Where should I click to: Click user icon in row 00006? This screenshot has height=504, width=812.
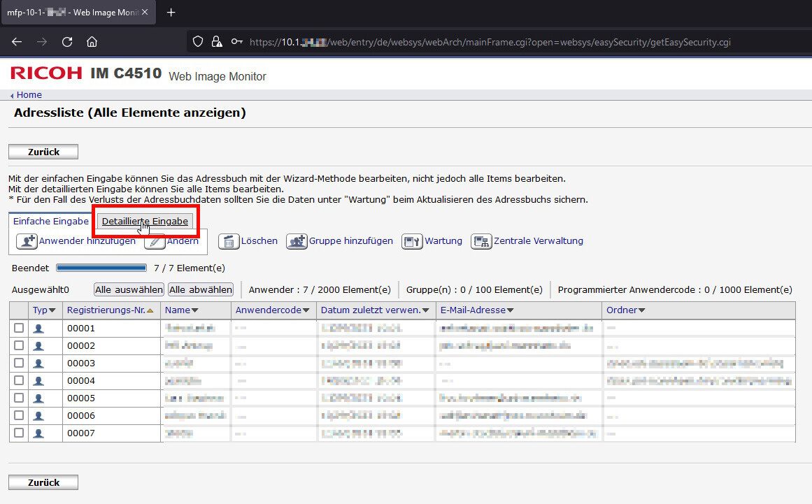(38, 416)
